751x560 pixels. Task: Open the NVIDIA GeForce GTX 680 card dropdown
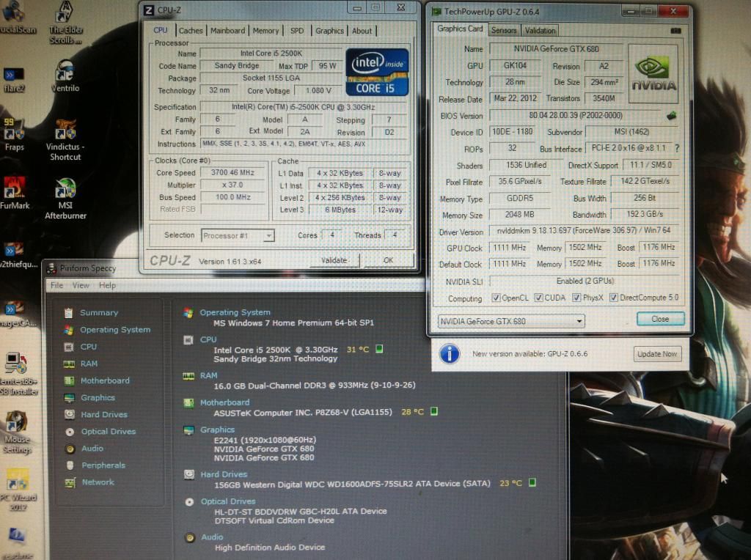tap(511, 321)
